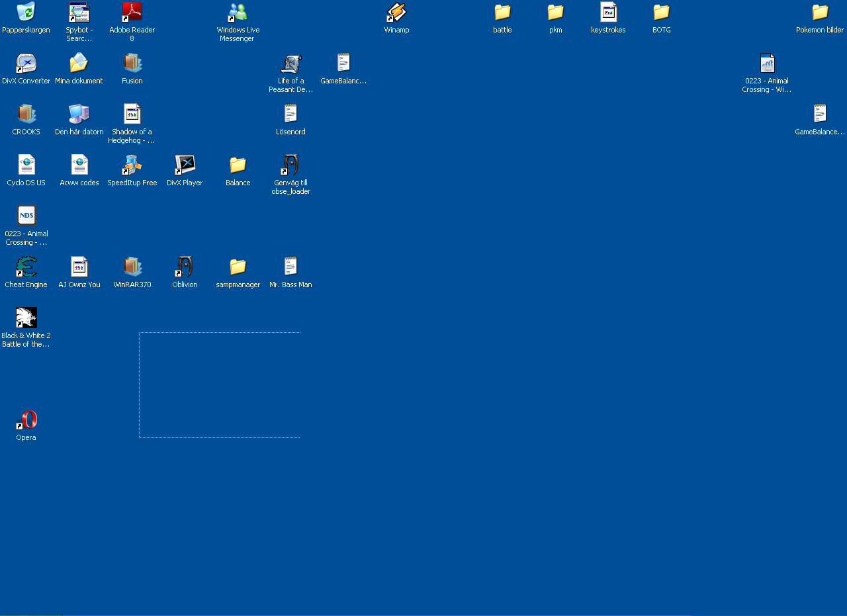Image resolution: width=847 pixels, height=616 pixels.
Task: Select the Pokemon bilder folder
Action: [820, 12]
